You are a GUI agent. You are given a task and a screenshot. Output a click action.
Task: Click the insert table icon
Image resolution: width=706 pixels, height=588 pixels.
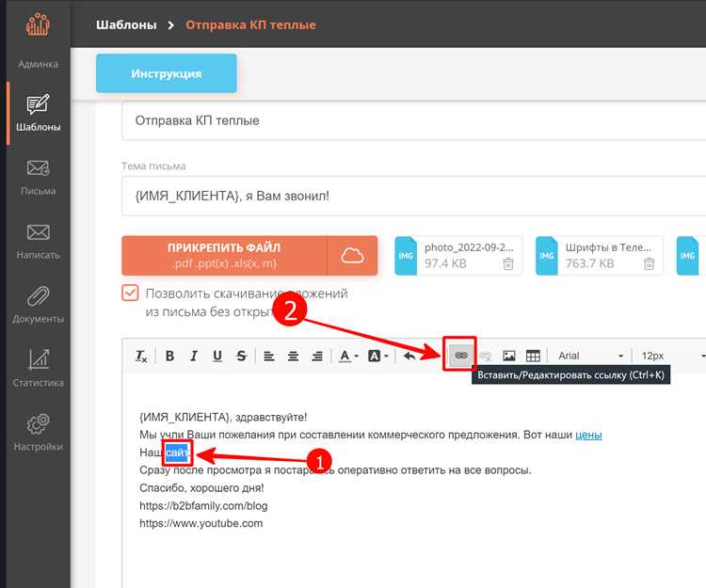tap(533, 356)
